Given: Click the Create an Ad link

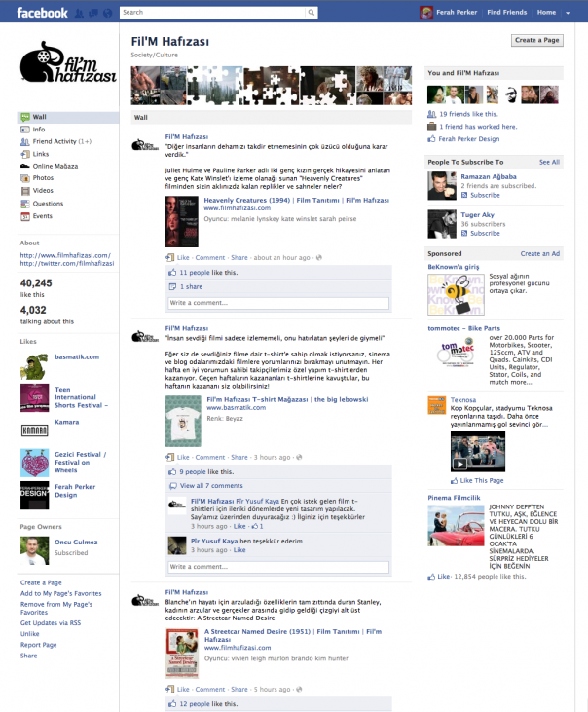Looking at the screenshot, I should (540, 254).
